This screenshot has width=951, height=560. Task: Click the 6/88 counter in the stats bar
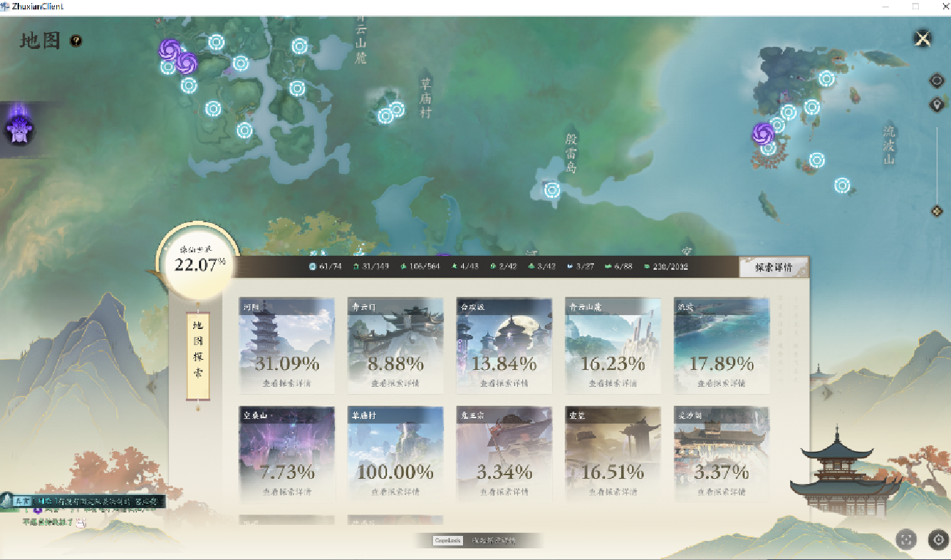point(619,267)
